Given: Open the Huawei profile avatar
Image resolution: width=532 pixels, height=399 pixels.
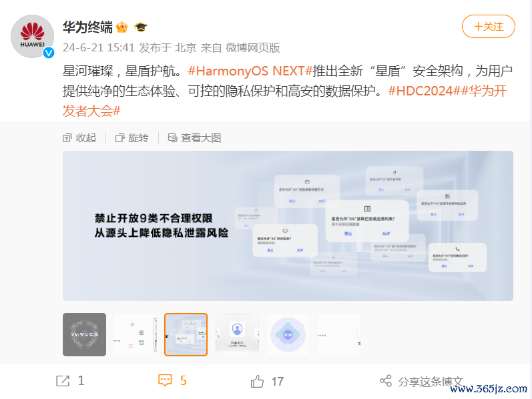Looking at the screenshot, I should 32,36.
